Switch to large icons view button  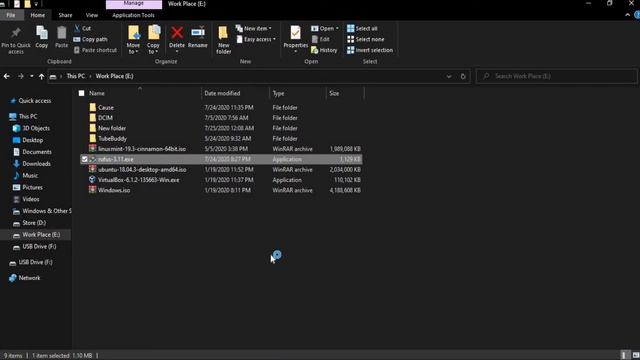[636, 356]
